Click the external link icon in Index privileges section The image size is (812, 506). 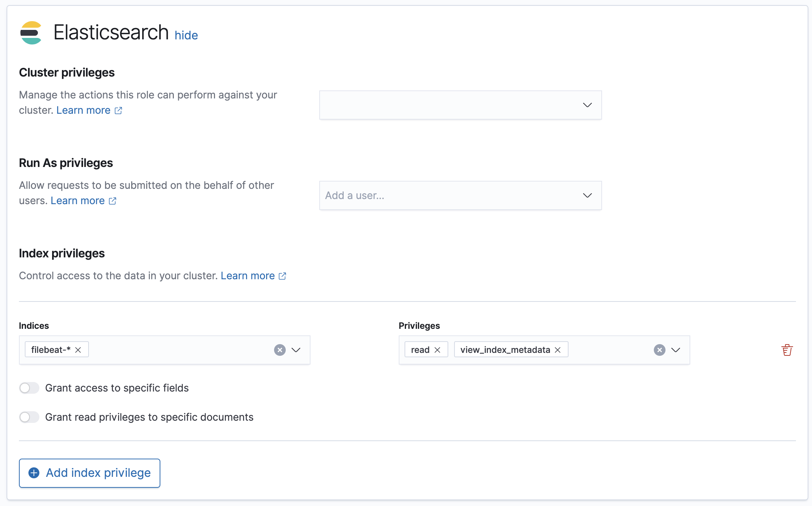[282, 276]
